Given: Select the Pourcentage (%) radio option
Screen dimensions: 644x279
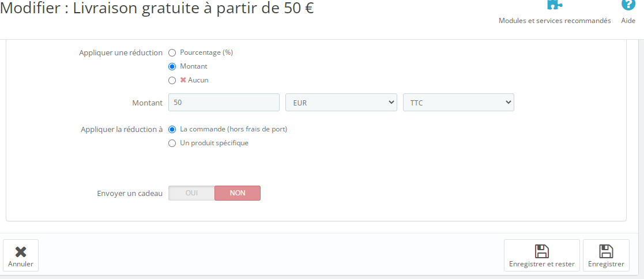Looking at the screenshot, I should point(172,52).
